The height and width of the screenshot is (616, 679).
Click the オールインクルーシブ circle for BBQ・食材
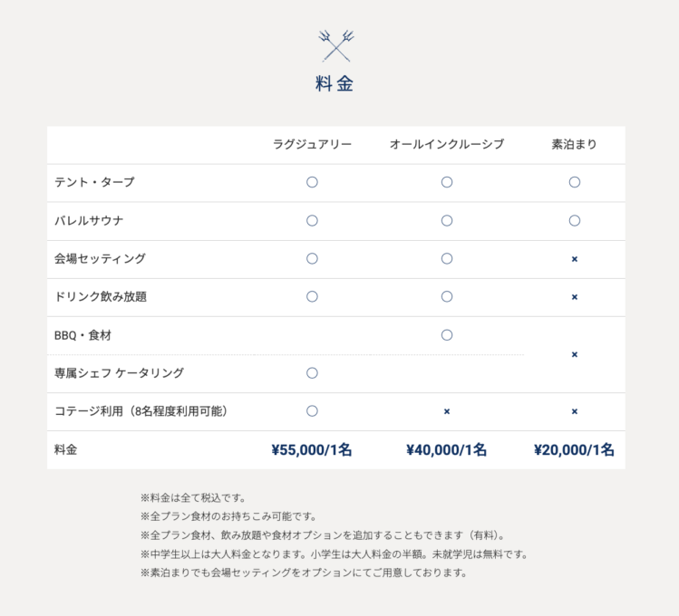coord(446,335)
